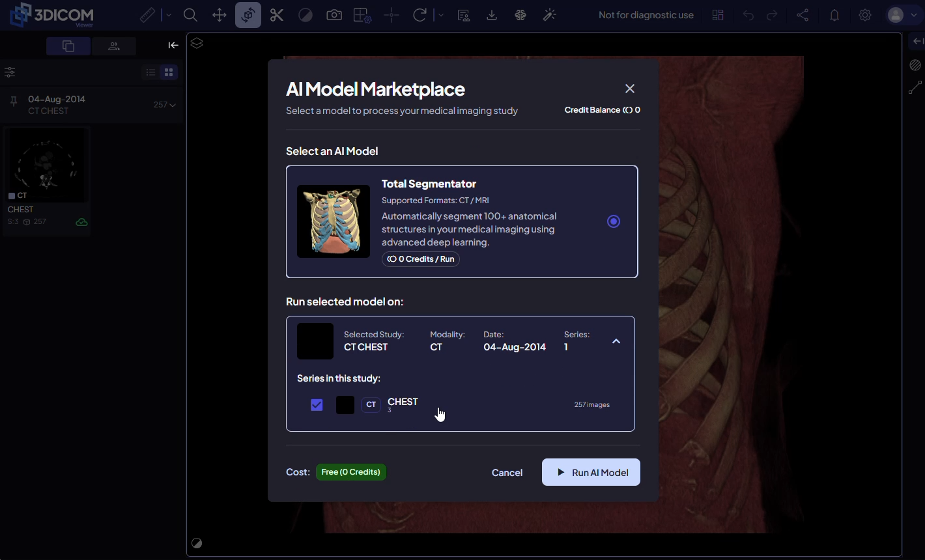Screen dimensions: 925x560
Task: Take a snapshot with the camera icon
Action: (x=334, y=15)
